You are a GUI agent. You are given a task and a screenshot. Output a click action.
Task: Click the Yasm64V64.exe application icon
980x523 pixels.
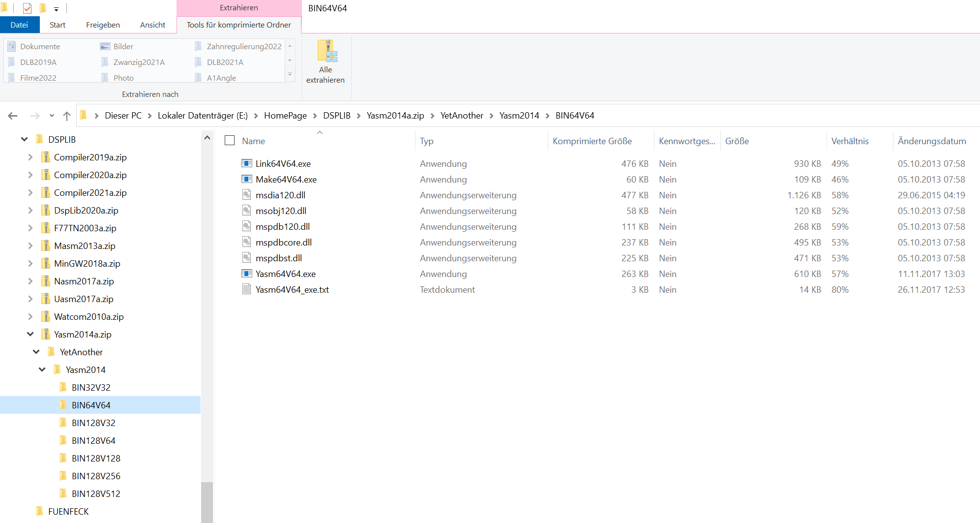tap(246, 274)
